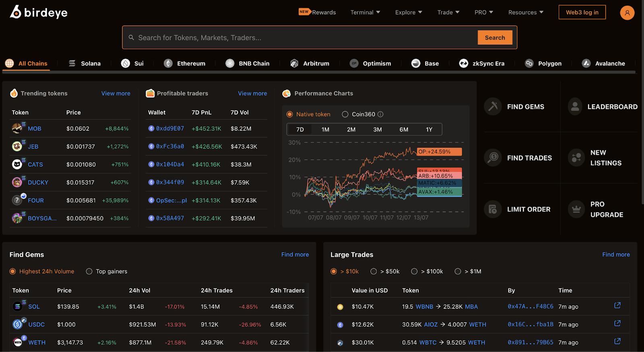Select the > $50k trades filter
The image size is (644, 352).
pos(374,272)
